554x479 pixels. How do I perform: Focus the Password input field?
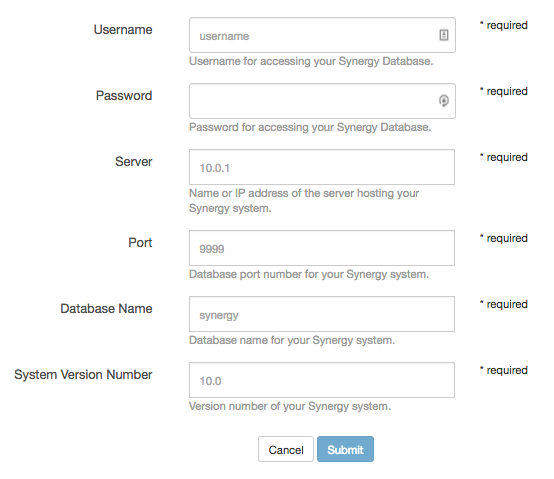pyautogui.click(x=322, y=101)
